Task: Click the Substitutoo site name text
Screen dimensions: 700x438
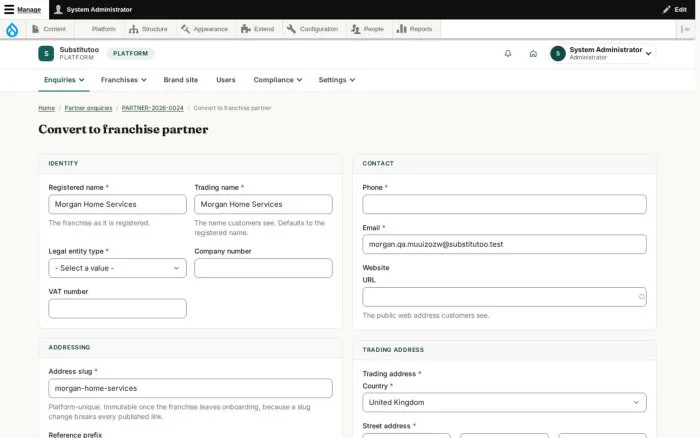Action: [x=79, y=50]
